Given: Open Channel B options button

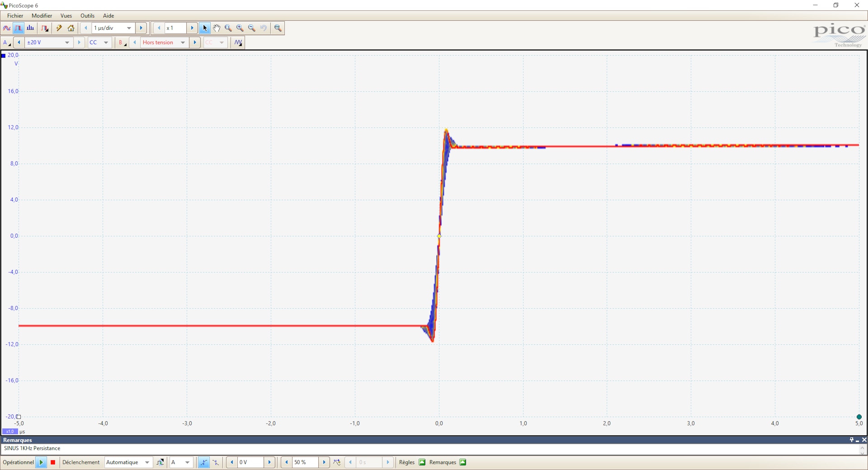Looking at the screenshot, I should click(122, 42).
